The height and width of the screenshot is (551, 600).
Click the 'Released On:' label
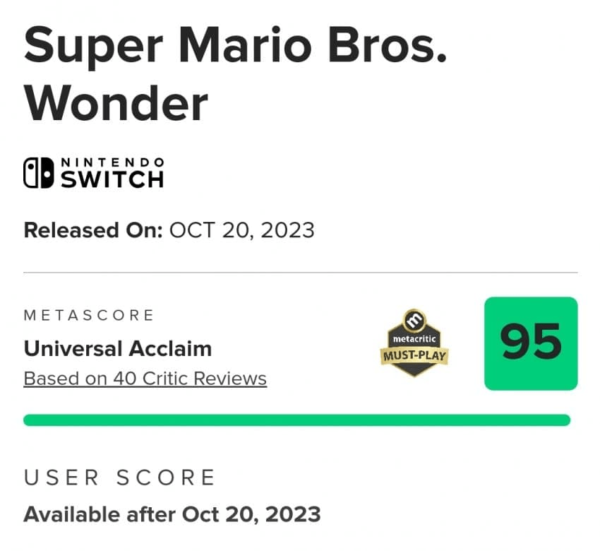coord(93,231)
